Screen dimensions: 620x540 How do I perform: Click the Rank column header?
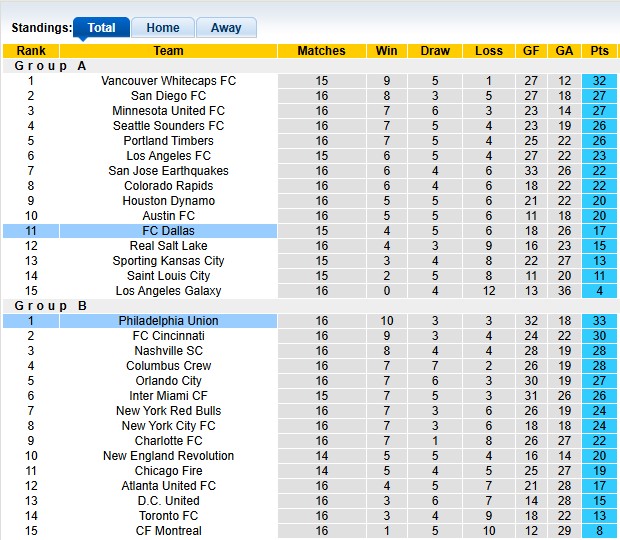pos(31,51)
